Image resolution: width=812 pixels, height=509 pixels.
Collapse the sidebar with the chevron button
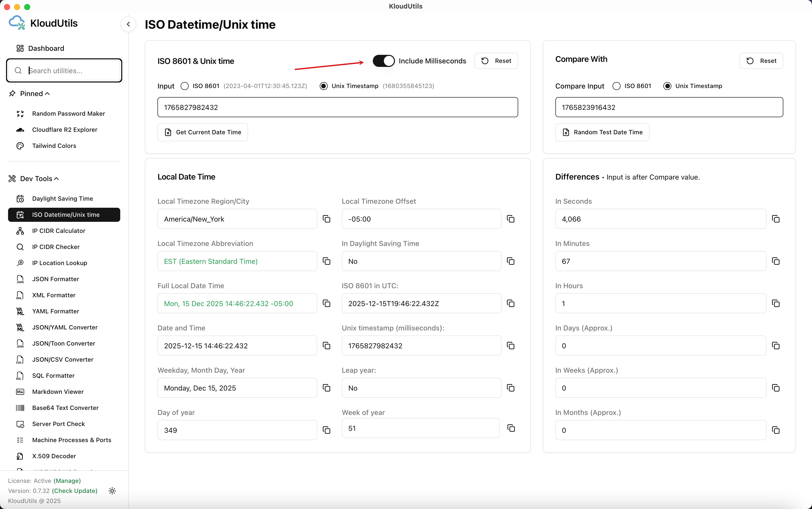coord(128,24)
